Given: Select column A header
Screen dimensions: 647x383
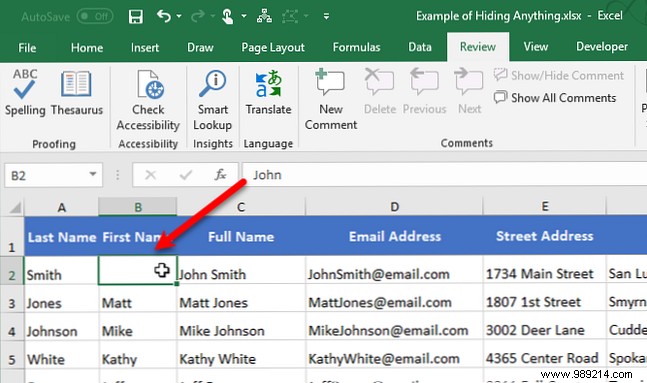Looking at the screenshot, I should (x=61, y=207).
